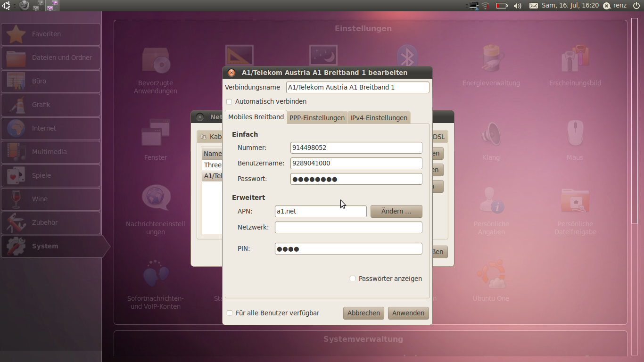Switch to the PPP-Einstellungen tab
The width and height of the screenshot is (644, 362).
pyautogui.click(x=317, y=118)
